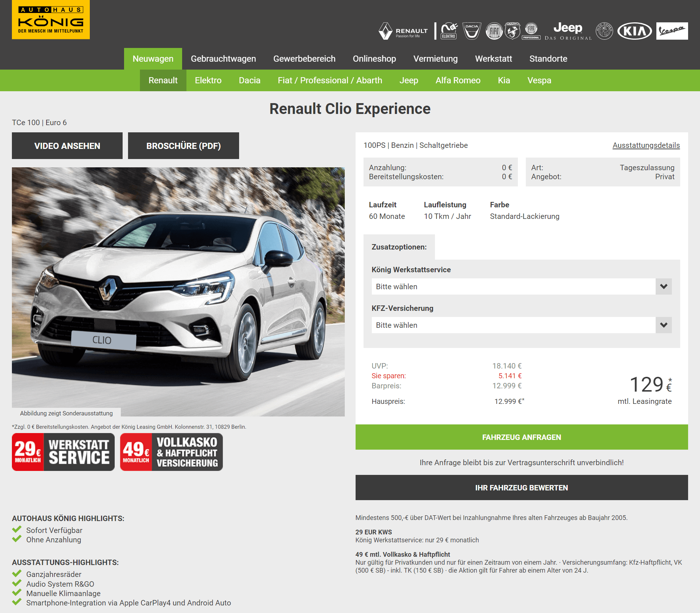Click the 129 € Leasingrate price

pos(651,384)
